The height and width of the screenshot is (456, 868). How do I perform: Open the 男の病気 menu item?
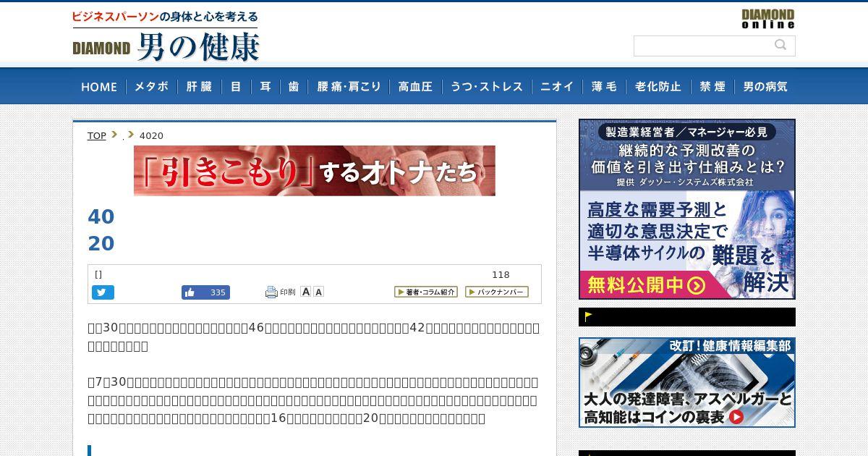point(765,87)
